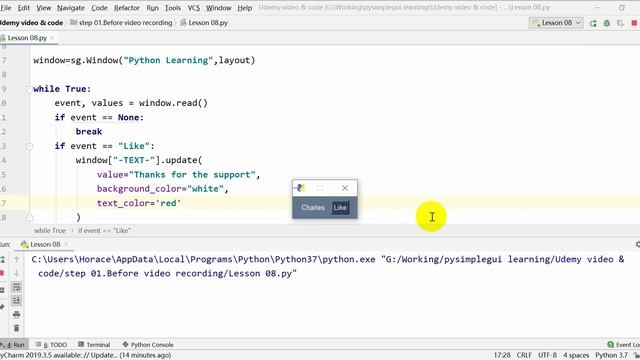The height and width of the screenshot is (360, 640).
Task: Switch the Python 3.7 interpreter in status bar
Action: coord(611,355)
